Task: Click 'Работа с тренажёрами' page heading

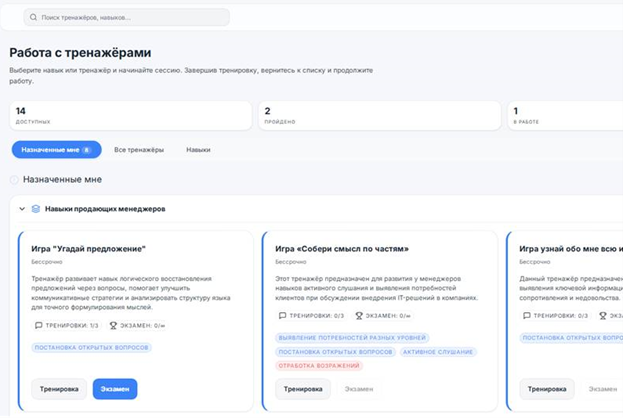Action: (x=80, y=52)
